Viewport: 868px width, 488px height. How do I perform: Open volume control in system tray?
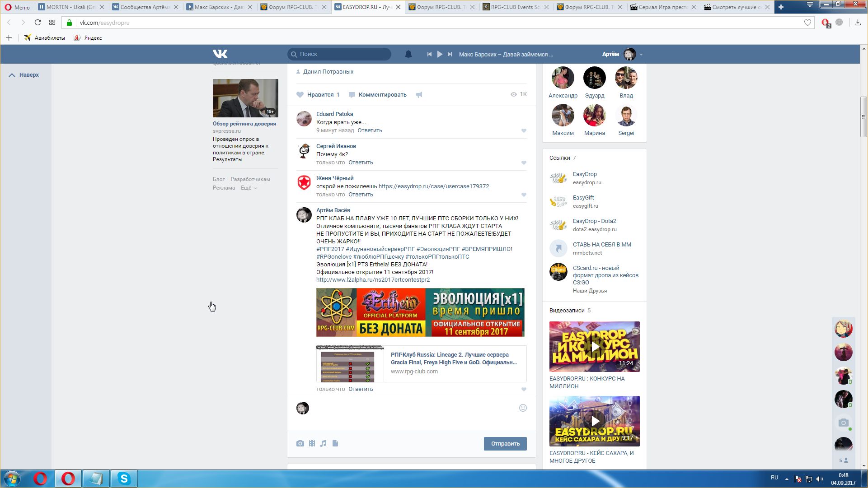coord(820,479)
